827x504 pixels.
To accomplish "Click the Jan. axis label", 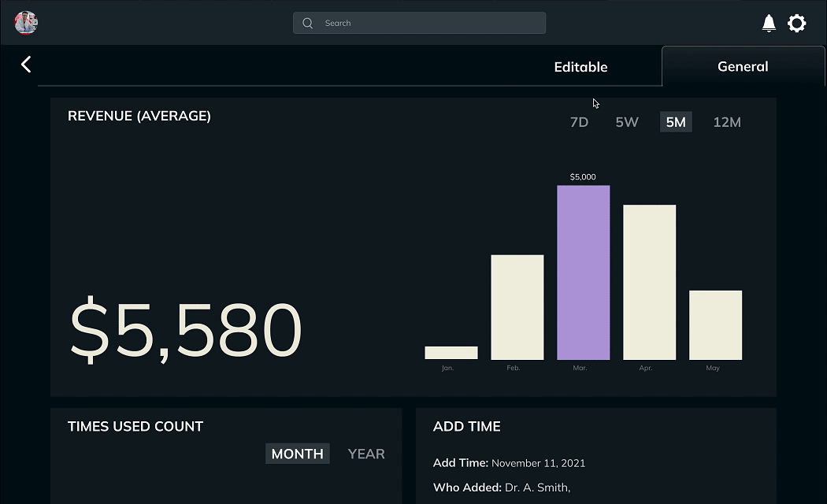I will [448, 368].
